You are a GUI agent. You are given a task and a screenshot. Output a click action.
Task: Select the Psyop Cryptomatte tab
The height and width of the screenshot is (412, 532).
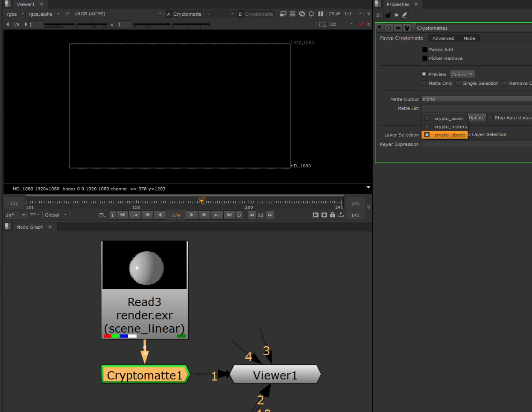[401, 38]
